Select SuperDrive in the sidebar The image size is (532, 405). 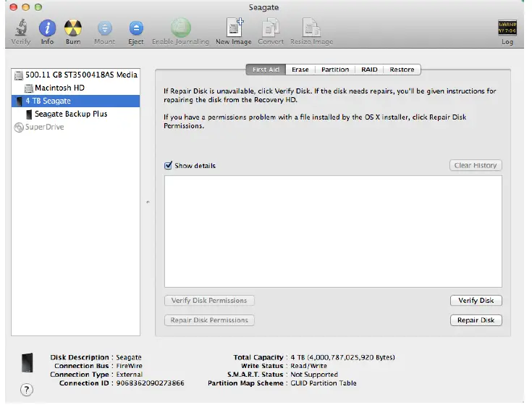[75, 127]
